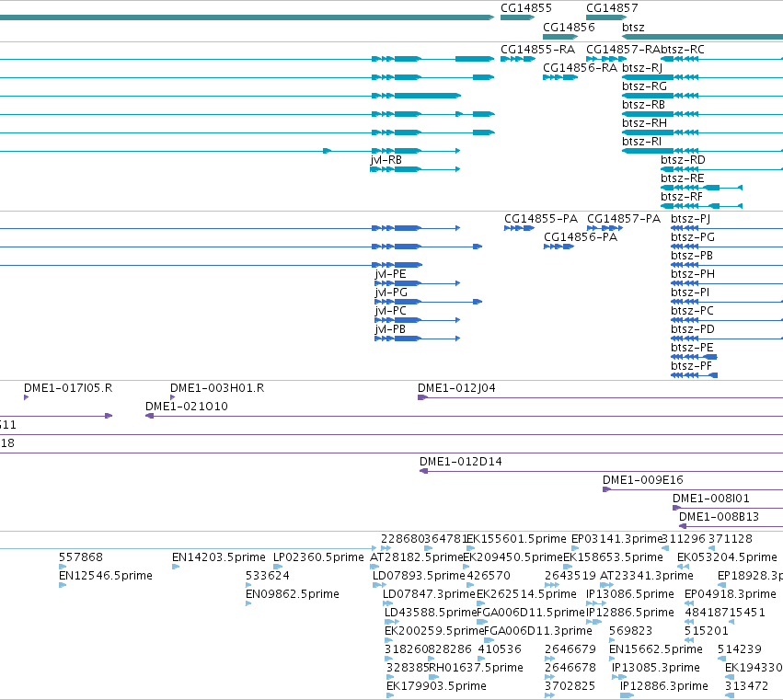Select EST AT28182.5prime
The width and height of the screenshot is (783, 700).
(x=417, y=557)
